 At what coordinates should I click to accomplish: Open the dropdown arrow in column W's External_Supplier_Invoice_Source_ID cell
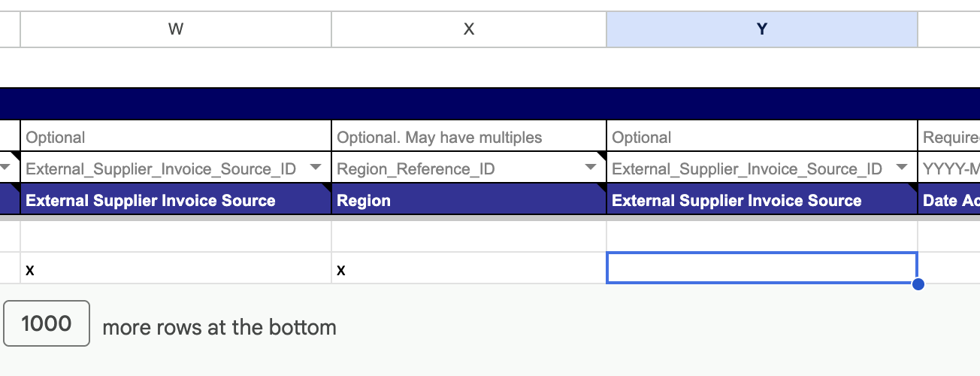pyautogui.click(x=316, y=167)
